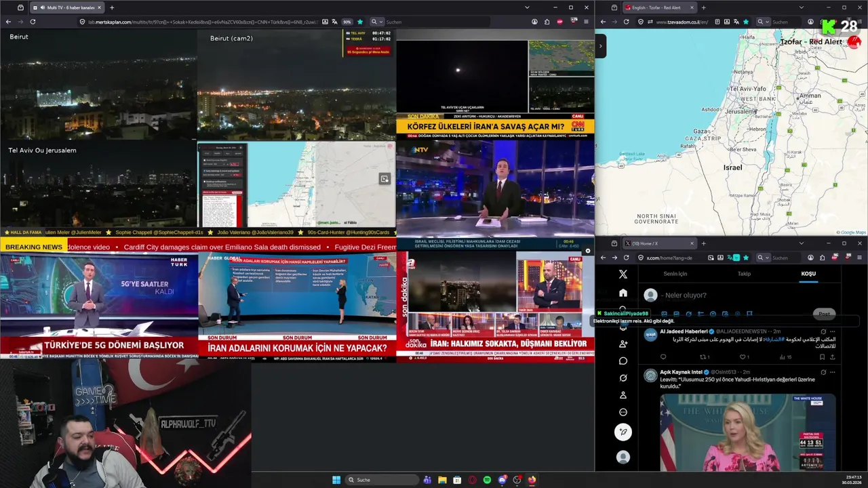This screenshot has width=868, height=488.
Task: Open More circle icon in X sidebar
Action: point(623,412)
